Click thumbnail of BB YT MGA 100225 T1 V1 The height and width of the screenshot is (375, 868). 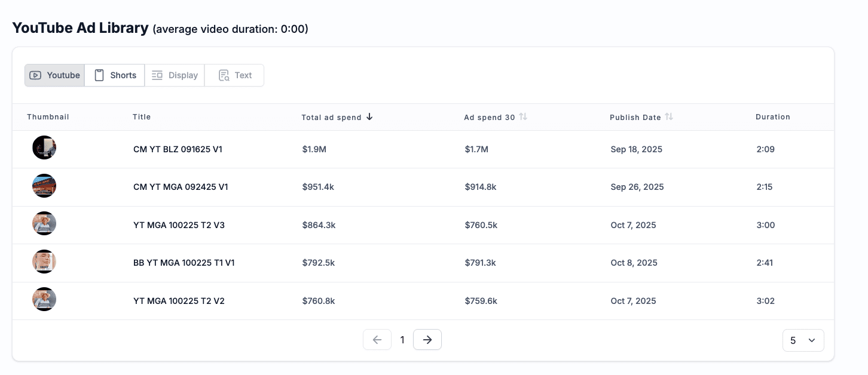pos(44,262)
